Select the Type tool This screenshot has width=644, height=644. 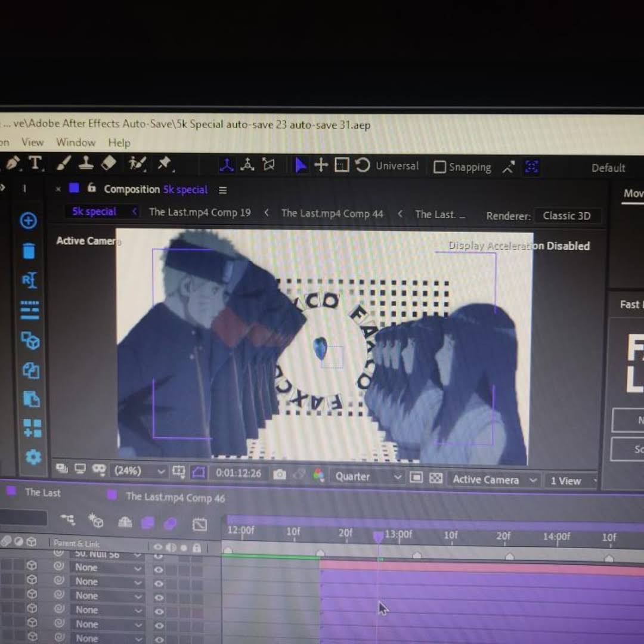click(x=36, y=163)
